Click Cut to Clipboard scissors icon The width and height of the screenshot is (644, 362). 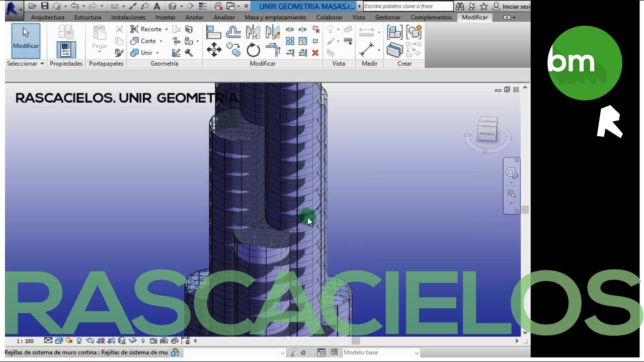(x=119, y=30)
